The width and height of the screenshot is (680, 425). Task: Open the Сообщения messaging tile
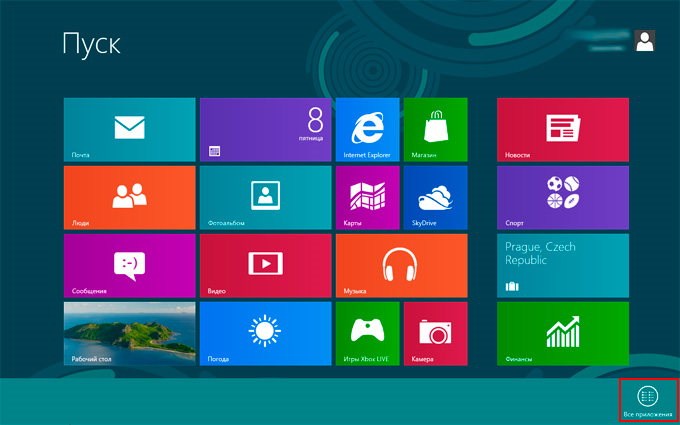[x=129, y=266]
